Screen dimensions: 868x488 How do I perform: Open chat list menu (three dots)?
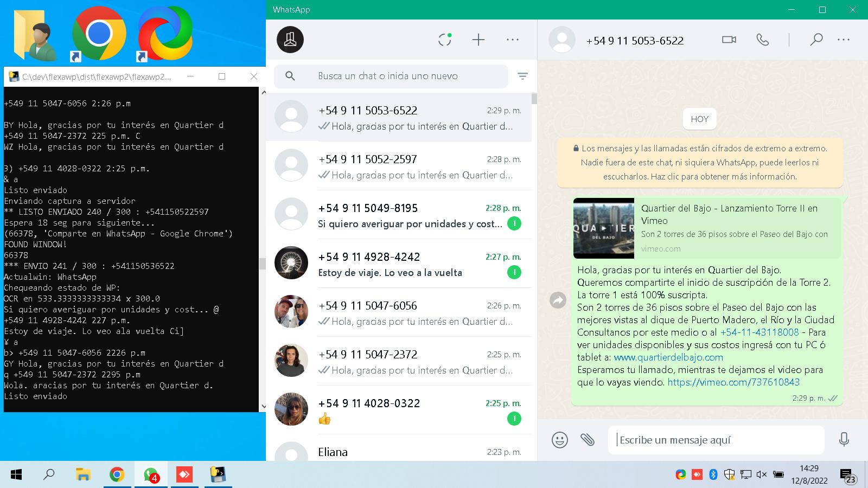coord(513,40)
